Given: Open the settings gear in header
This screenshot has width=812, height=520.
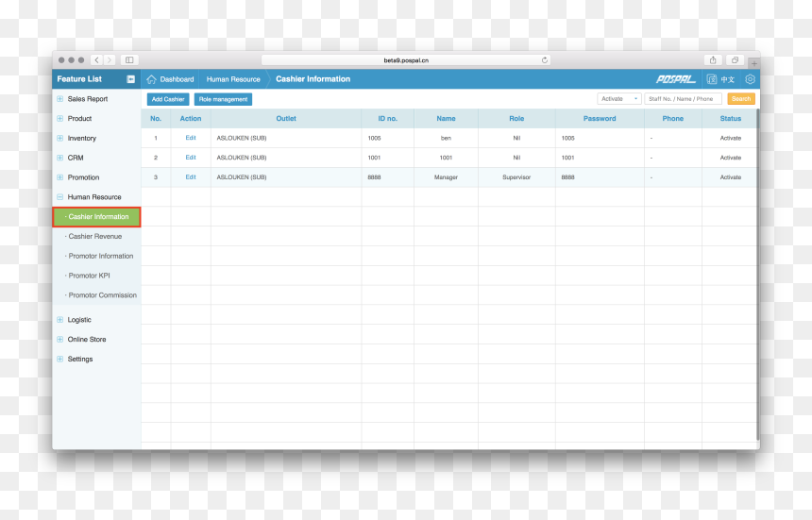Looking at the screenshot, I should click(750, 79).
